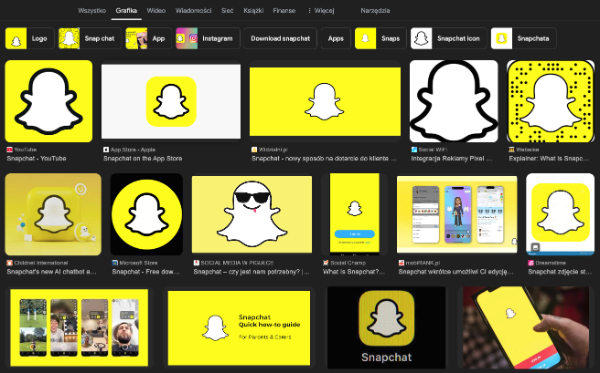Viewport: 600px width, 373px height.
Task: Click the Webwise source favicon
Action: [x=512, y=150]
